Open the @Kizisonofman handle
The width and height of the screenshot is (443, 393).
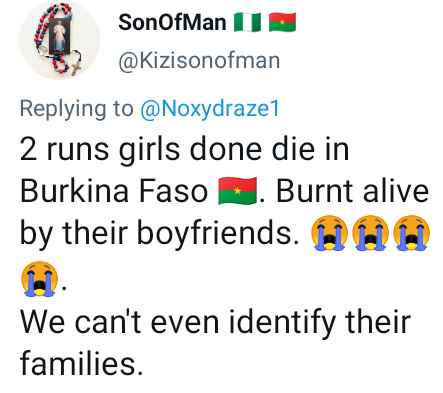pos(199,61)
